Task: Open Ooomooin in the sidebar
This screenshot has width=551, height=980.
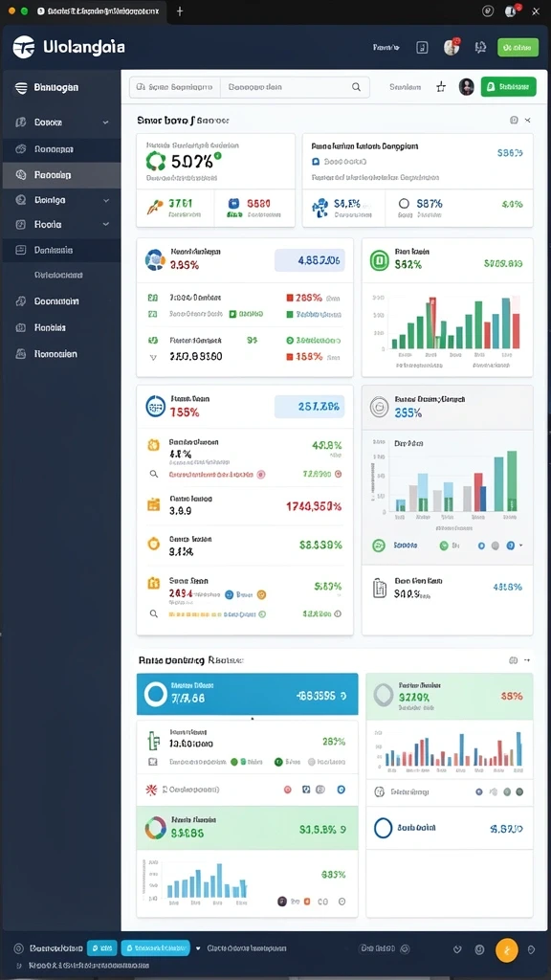Action: (x=60, y=301)
